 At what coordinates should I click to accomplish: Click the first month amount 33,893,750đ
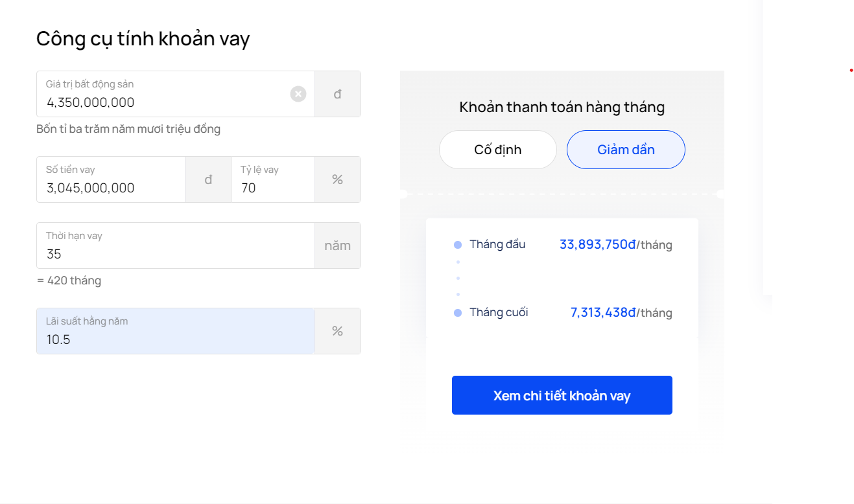(x=598, y=244)
